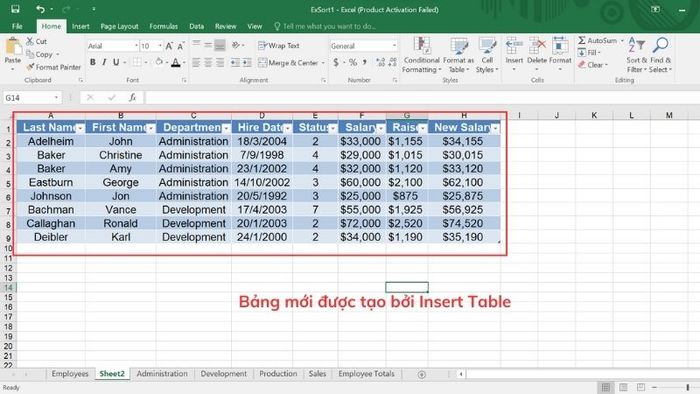The width and height of the screenshot is (700, 394).
Task: Decrease cell indent
Action: pyautogui.click(x=235, y=62)
